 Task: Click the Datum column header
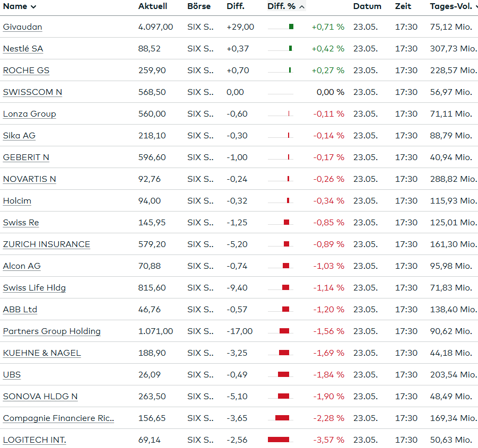coord(367,6)
